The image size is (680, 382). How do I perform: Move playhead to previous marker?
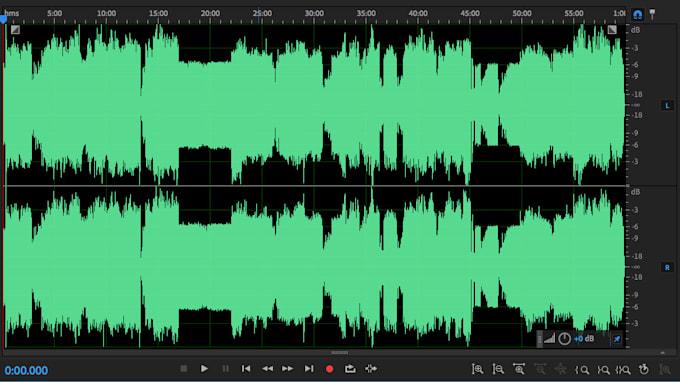[x=246, y=369]
